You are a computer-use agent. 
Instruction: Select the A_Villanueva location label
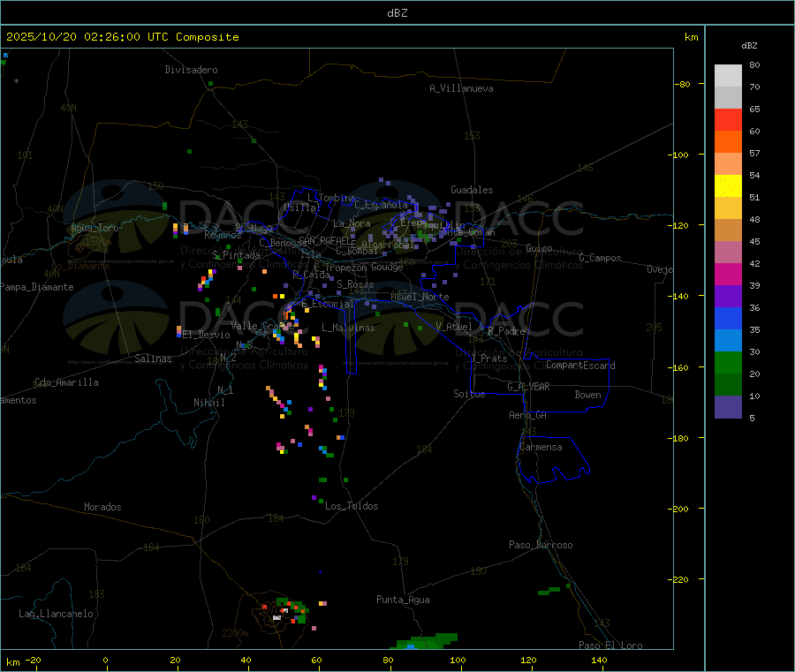[461, 88]
